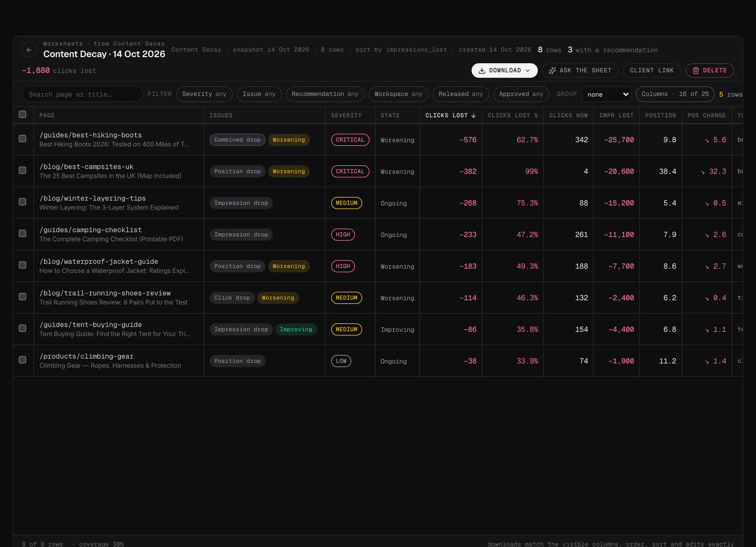The width and height of the screenshot is (756, 547).
Task: Open the Download chevron menu
Action: click(x=528, y=71)
